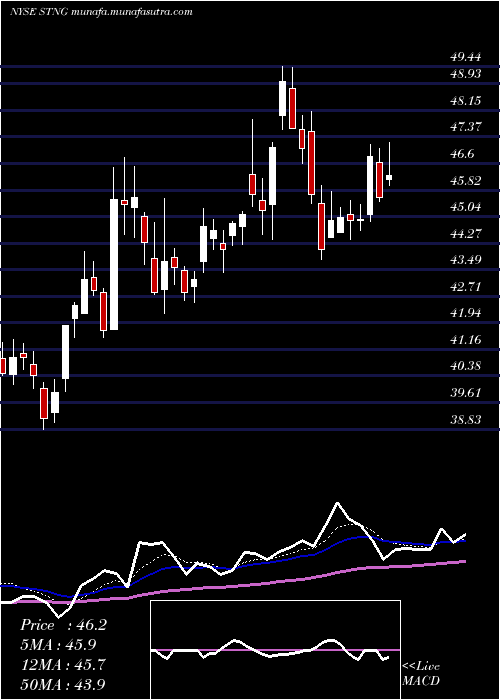Click the tallest white candle reaching 48.93

coord(282,98)
